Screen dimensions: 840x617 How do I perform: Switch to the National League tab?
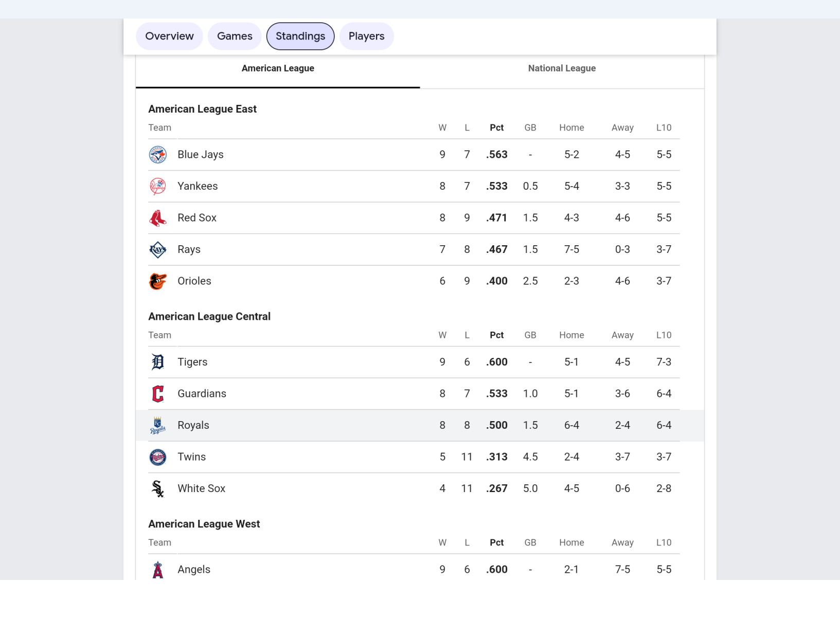tap(562, 68)
